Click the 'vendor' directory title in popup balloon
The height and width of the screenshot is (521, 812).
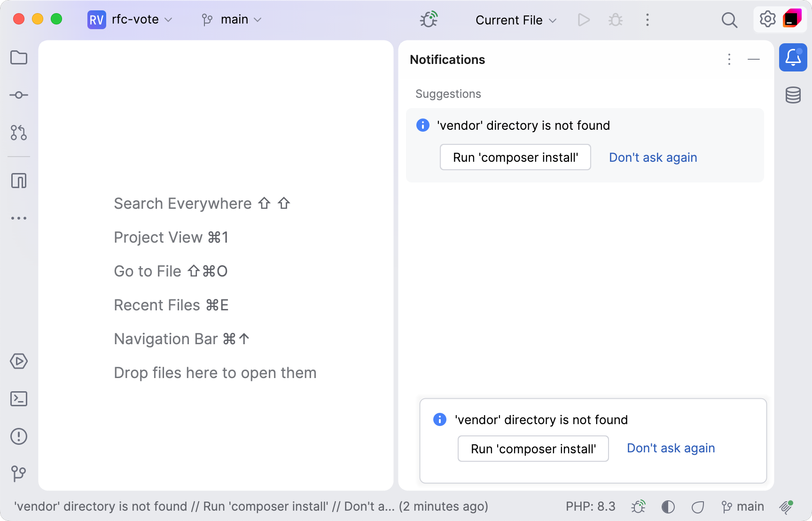pos(541,420)
